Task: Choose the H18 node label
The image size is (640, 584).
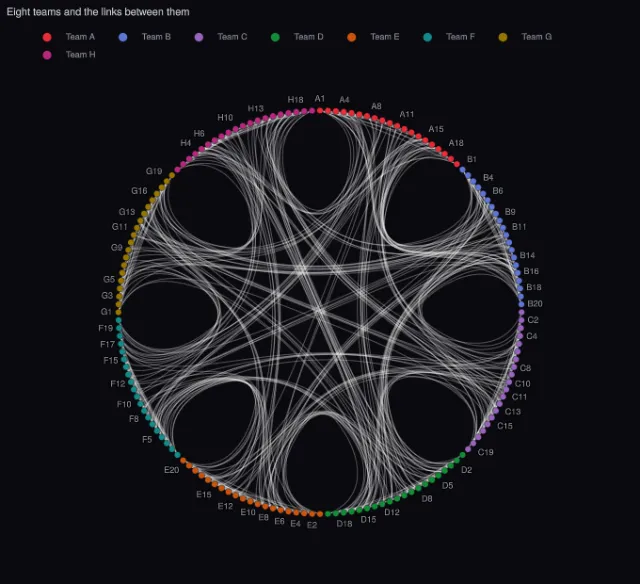Action: (296, 100)
